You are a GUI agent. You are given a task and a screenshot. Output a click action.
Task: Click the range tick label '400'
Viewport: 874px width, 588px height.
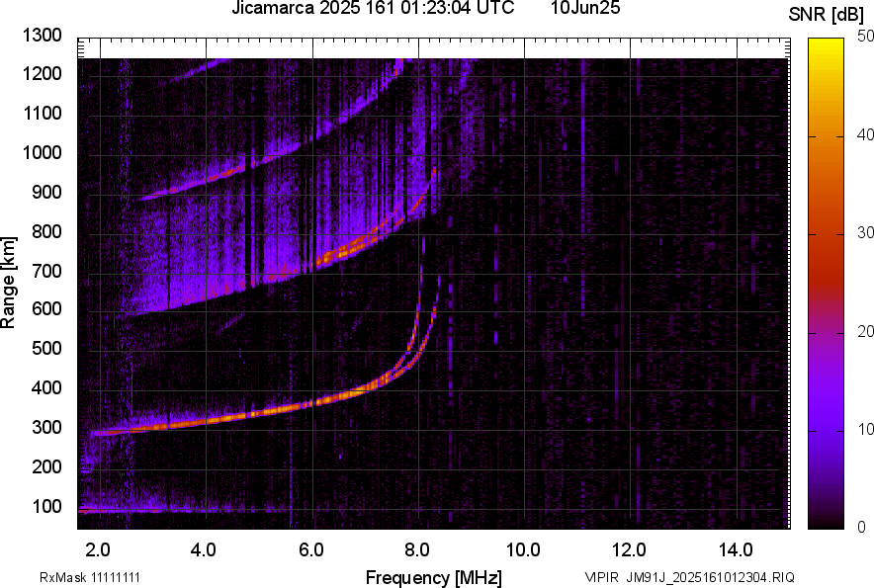click(46, 387)
